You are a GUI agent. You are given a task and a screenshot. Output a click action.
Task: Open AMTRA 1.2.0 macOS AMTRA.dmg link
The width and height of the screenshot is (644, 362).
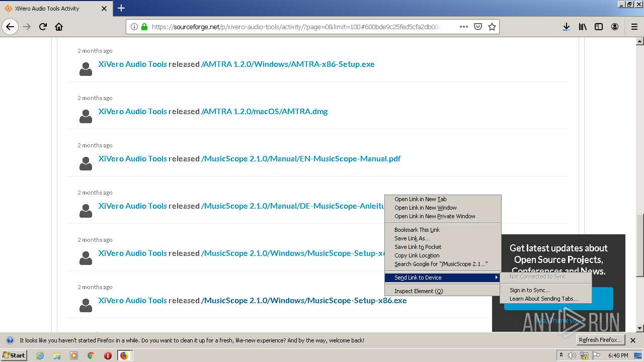pos(265,112)
